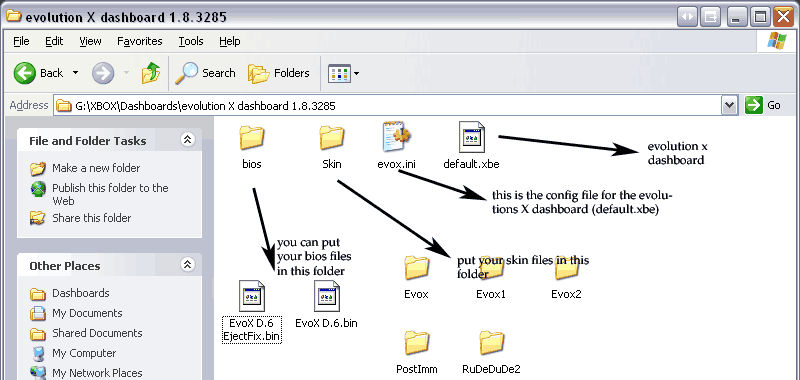Image resolution: width=800 pixels, height=380 pixels.
Task: Open the Tools menu
Action: pyautogui.click(x=191, y=41)
